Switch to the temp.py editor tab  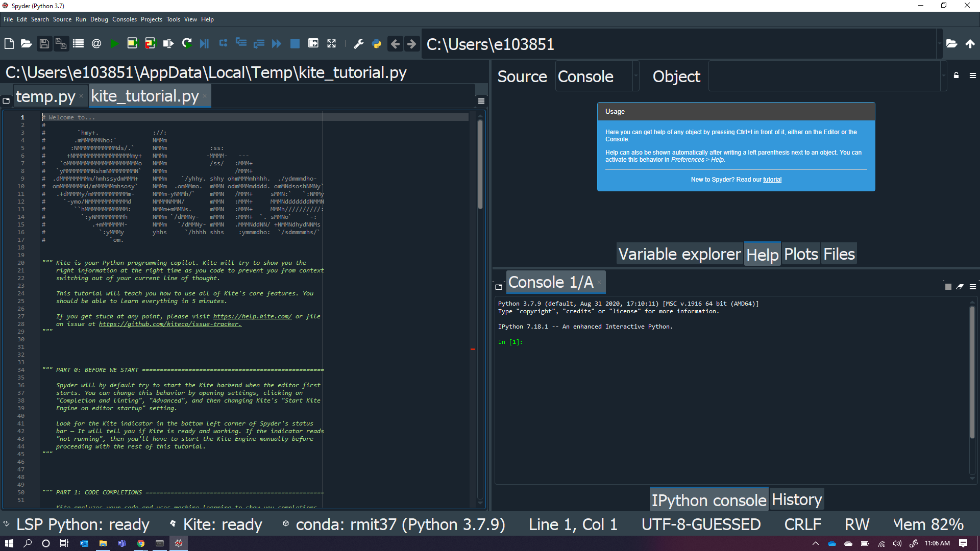pos(45,96)
